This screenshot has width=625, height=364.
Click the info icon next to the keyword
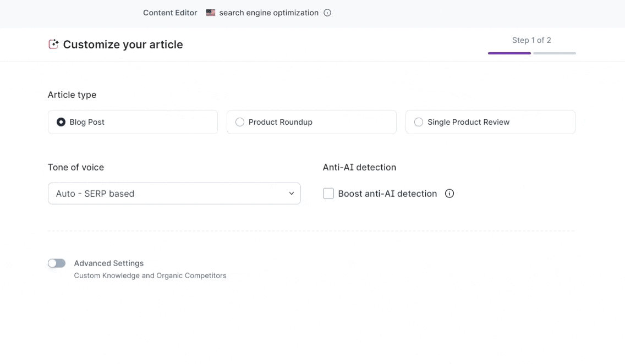[x=327, y=13]
